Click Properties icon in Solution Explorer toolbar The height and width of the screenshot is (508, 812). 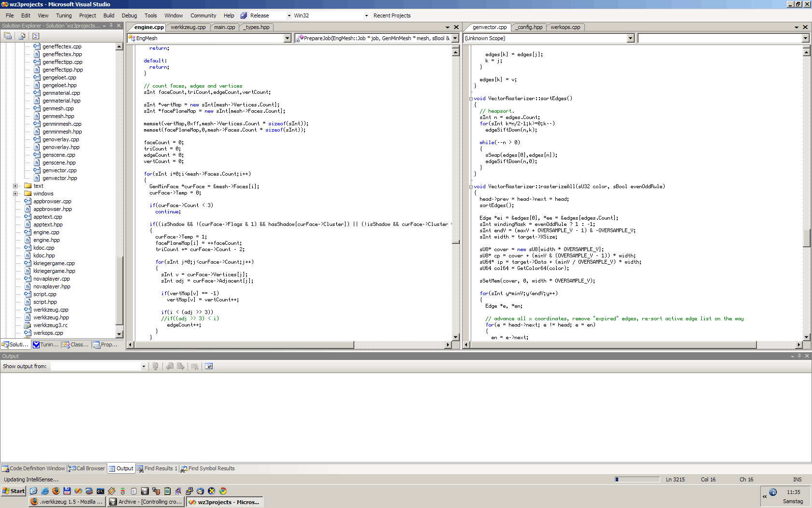[8, 36]
